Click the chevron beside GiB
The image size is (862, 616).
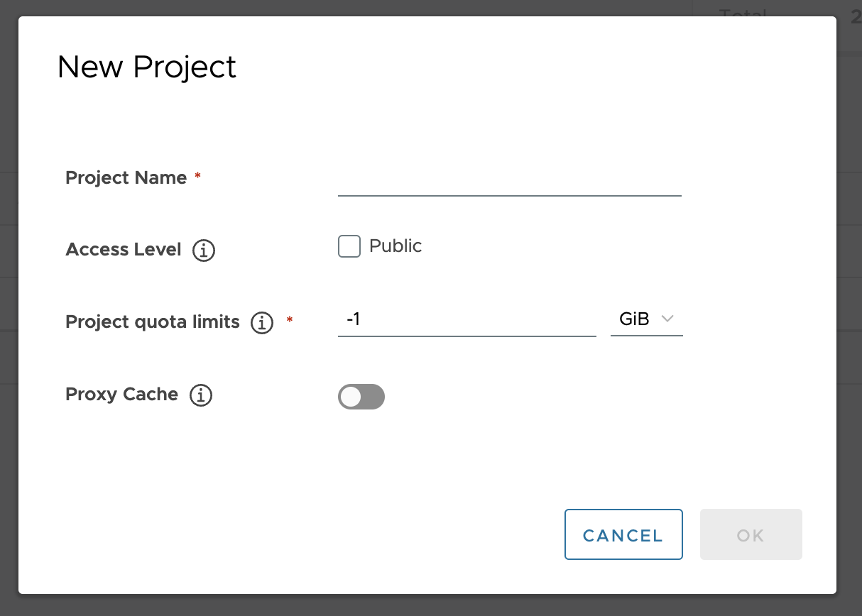click(667, 319)
